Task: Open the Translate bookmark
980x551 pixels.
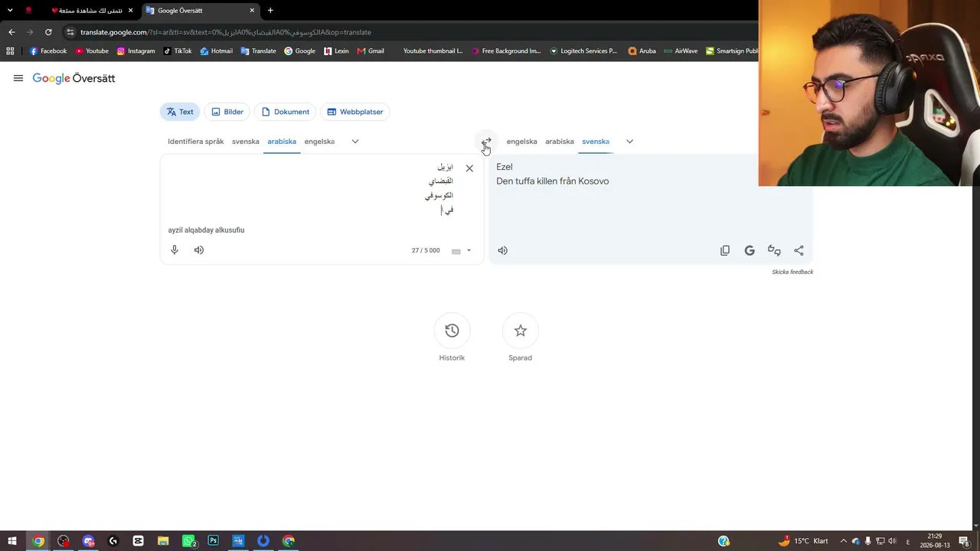Action: point(258,51)
